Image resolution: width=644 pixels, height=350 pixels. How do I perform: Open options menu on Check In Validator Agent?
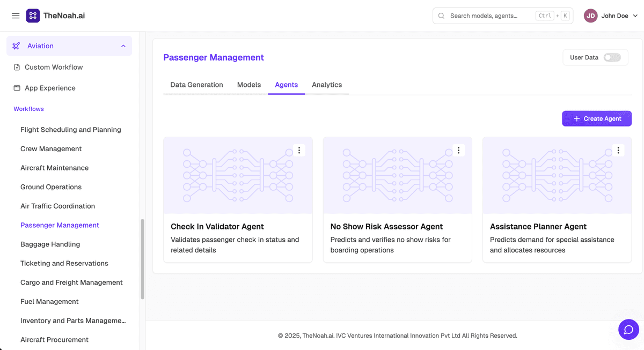coord(299,151)
